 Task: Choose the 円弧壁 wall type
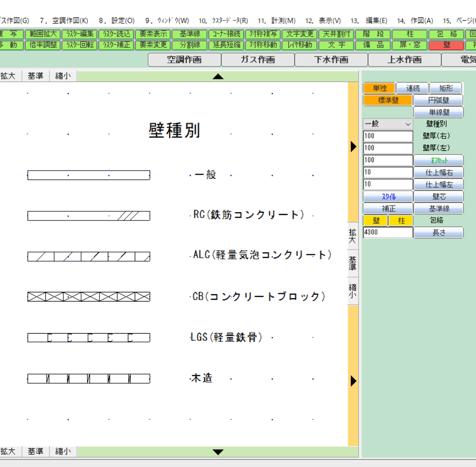coord(438,100)
